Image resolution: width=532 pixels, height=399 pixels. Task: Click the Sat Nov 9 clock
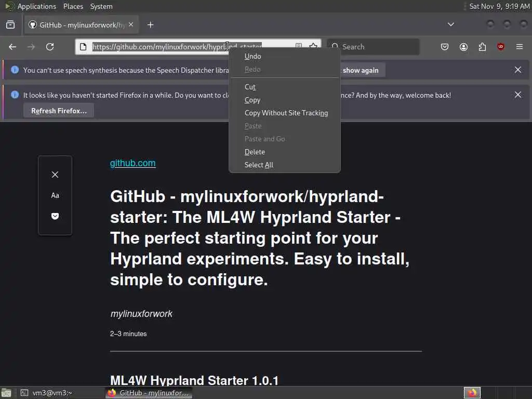pyautogui.click(x=499, y=6)
